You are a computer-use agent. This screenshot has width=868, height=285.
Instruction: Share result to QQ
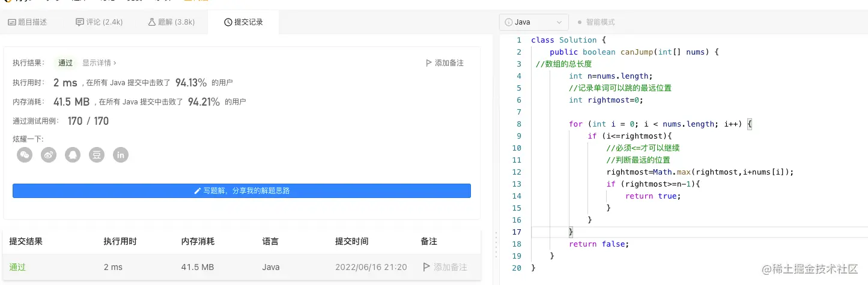pos(73,155)
